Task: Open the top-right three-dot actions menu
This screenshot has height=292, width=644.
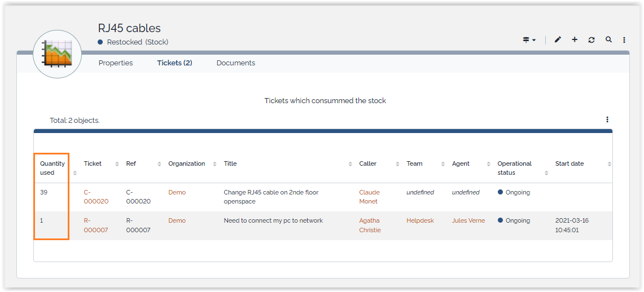Action: tap(624, 40)
